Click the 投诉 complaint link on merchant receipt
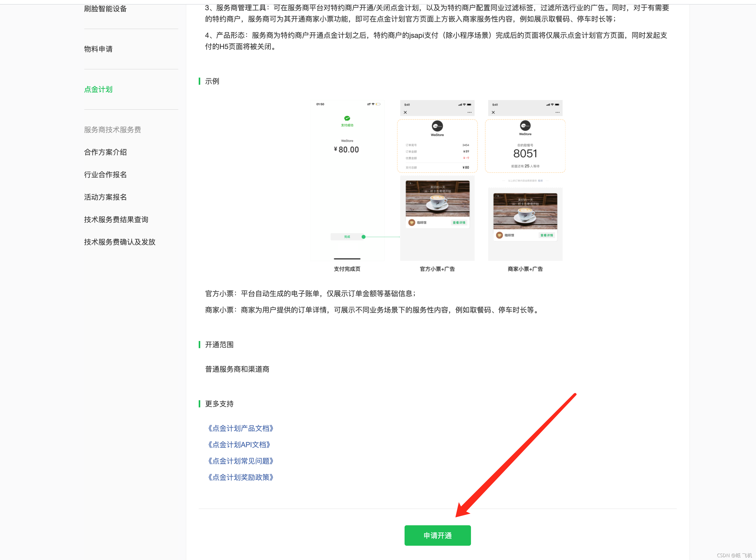 [x=541, y=181]
